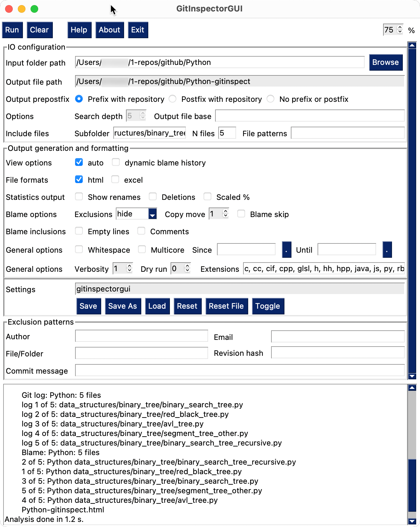The width and height of the screenshot is (420, 527).
Task: Enable the Blame skip checkbox
Action: [x=241, y=214]
